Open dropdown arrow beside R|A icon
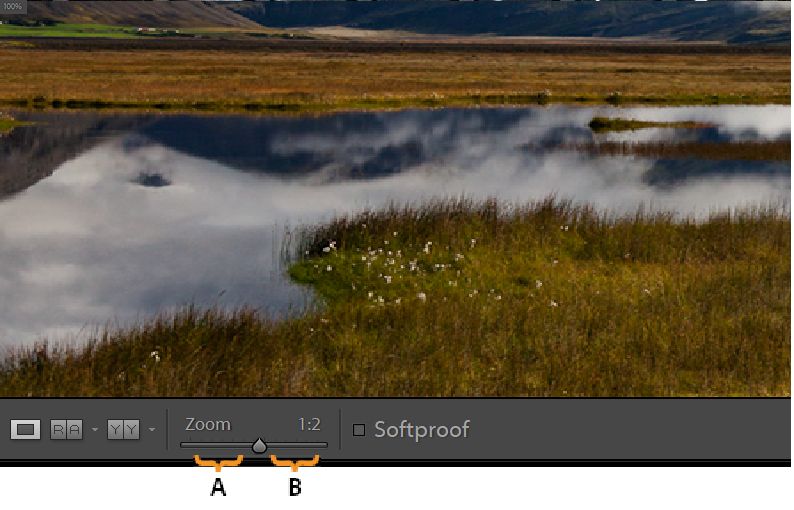The height and width of the screenshot is (510, 794). pyautogui.click(x=95, y=430)
